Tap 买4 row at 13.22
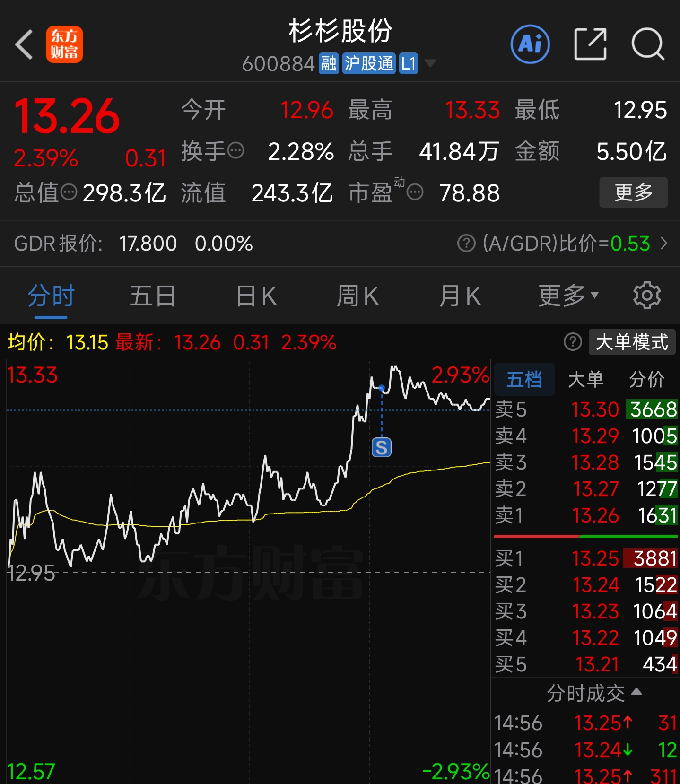This screenshot has height=784, width=680. tap(586, 638)
